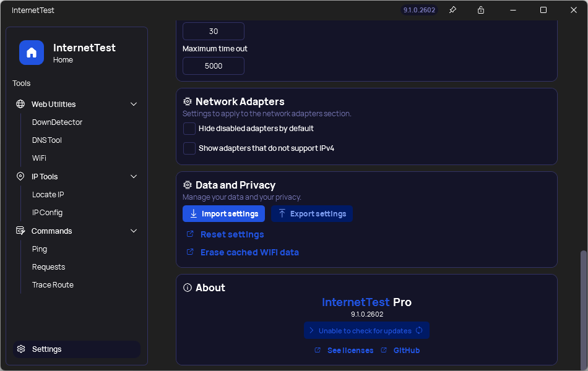Click the Export settings button

[x=311, y=213]
